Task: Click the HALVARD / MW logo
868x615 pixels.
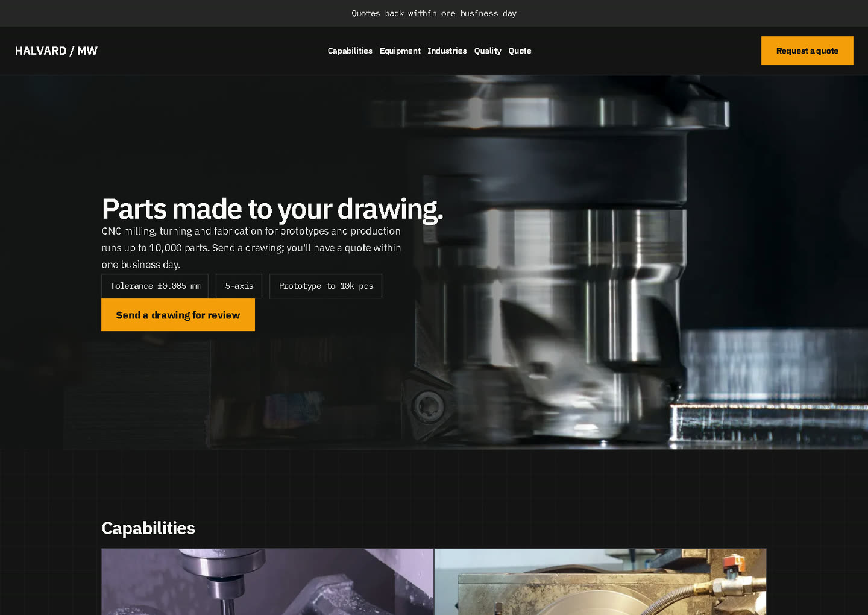Action: (x=56, y=51)
